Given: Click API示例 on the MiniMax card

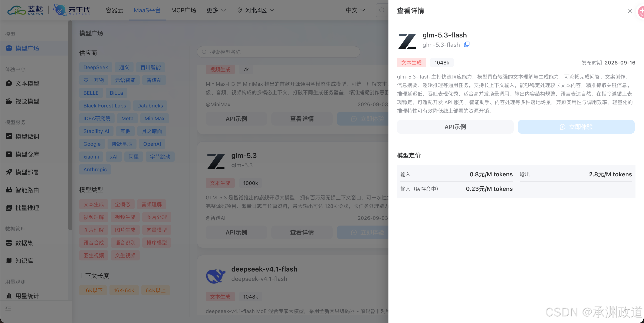Looking at the screenshot, I should click(x=236, y=119).
